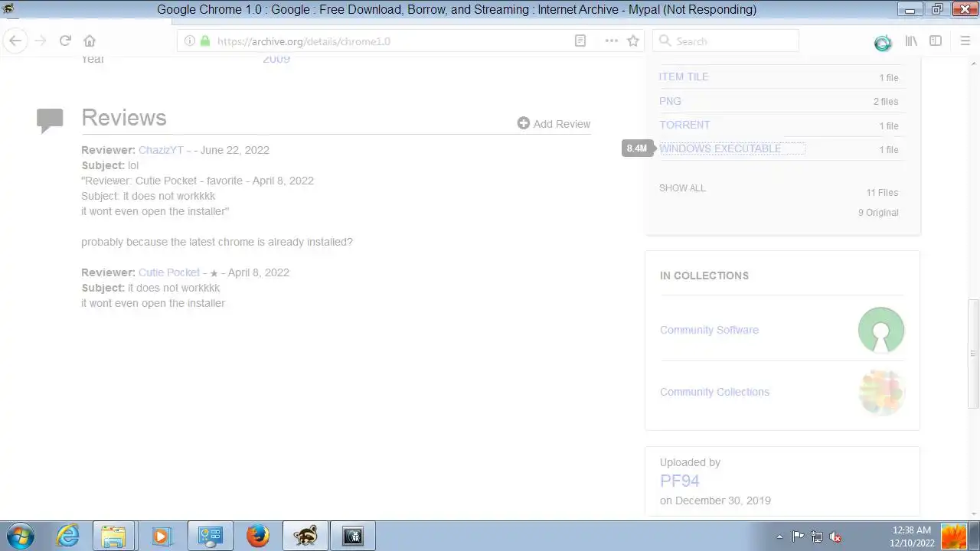Click the Add Review link text
The height and width of the screenshot is (551, 980).
pos(561,124)
